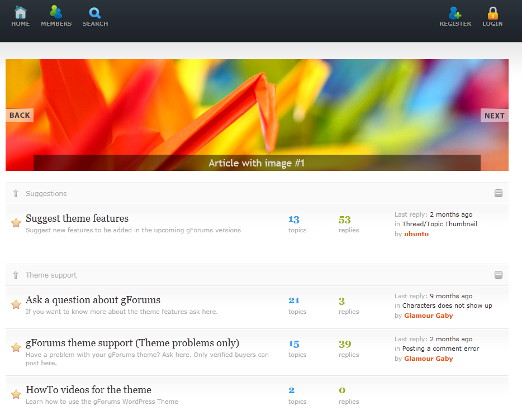Screen dimensions: 522x420
Task: Click the Suggestions category title
Action: (x=46, y=193)
